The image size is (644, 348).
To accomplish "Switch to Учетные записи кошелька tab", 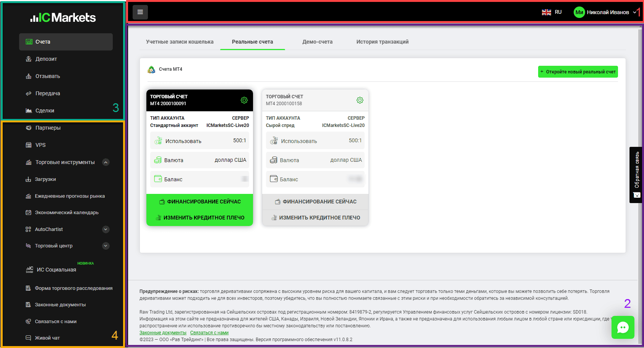I will [180, 42].
